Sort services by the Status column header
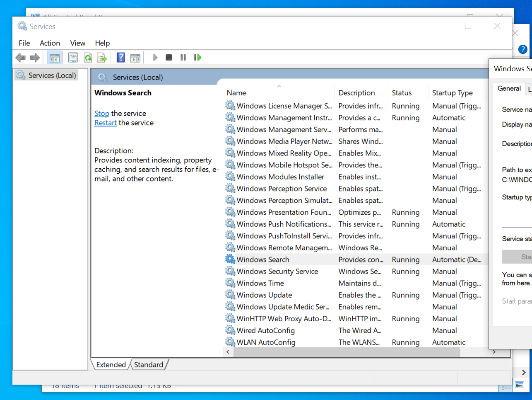 pyautogui.click(x=402, y=92)
